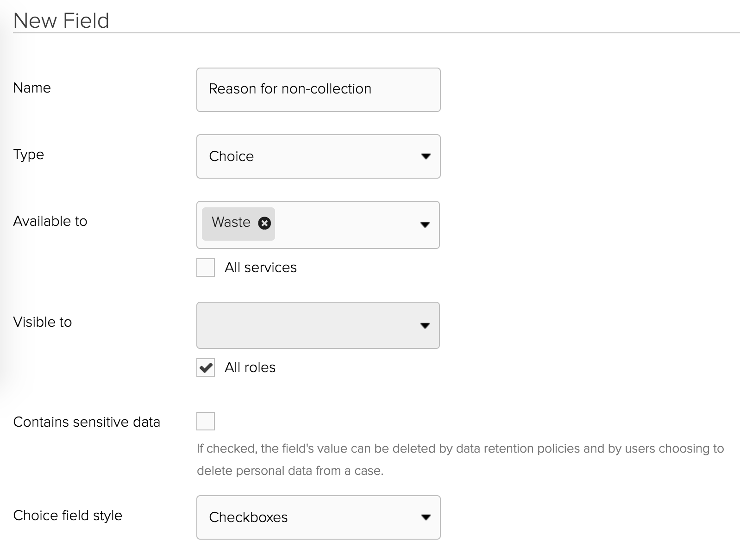Click the 'Type' field label
The height and width of the screenshot is (560, 740).
(x=29, y=155)
